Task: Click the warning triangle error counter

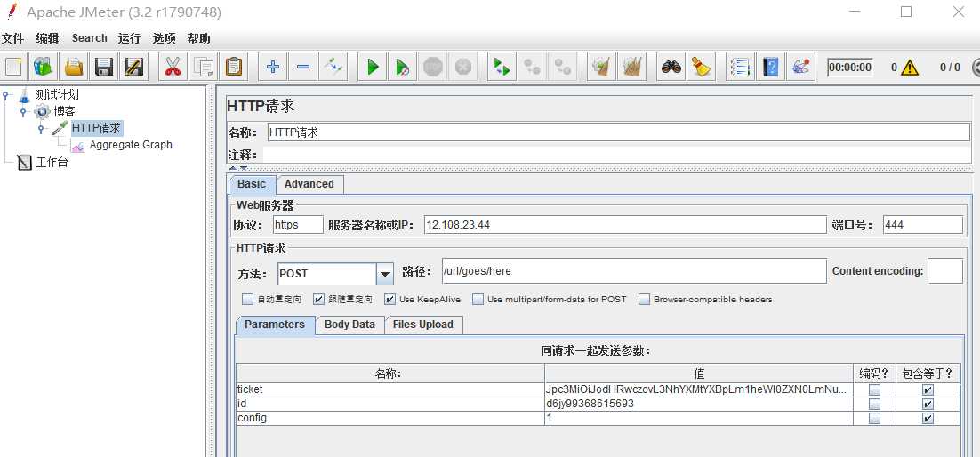Action: pos(910,67)
